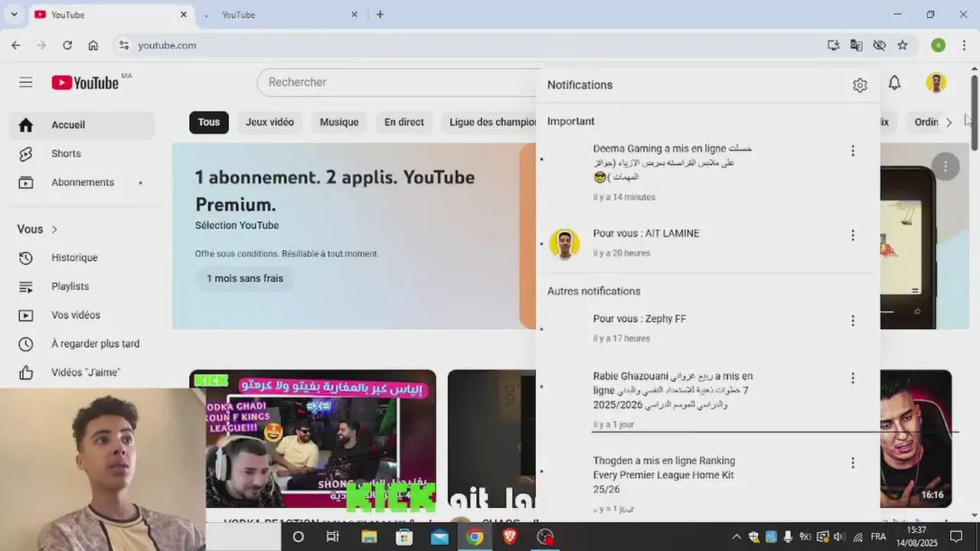Select the Ligue des champions chip

click(x=489, y=122)
